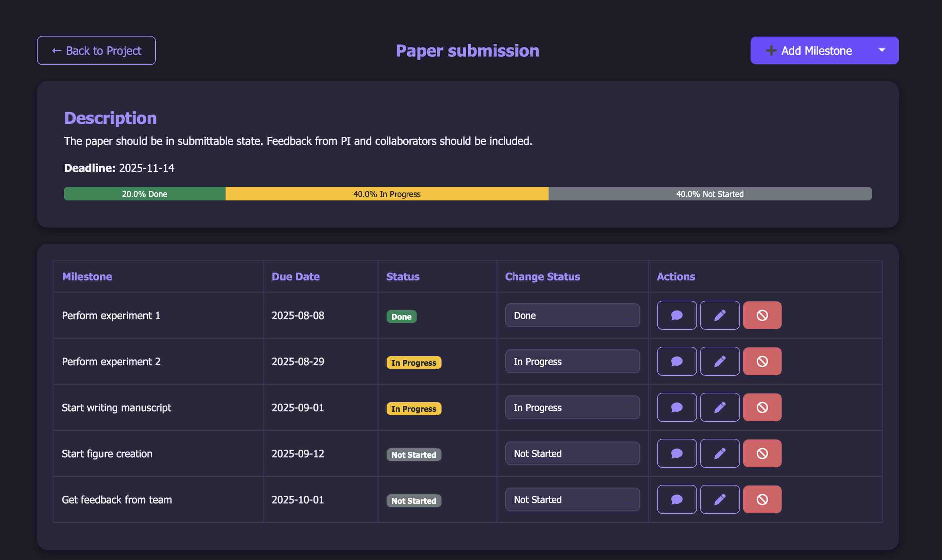Click the Deadline 2025-11-14 text
This screenshot has height=560, width=942.
click(119, 168)
